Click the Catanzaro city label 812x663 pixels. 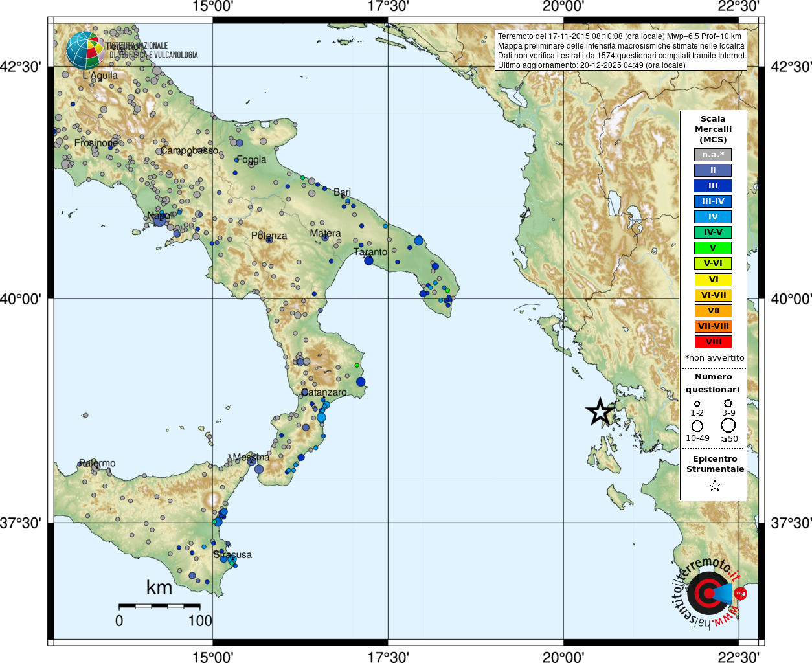pyautogui.click(x=324, y=392)
